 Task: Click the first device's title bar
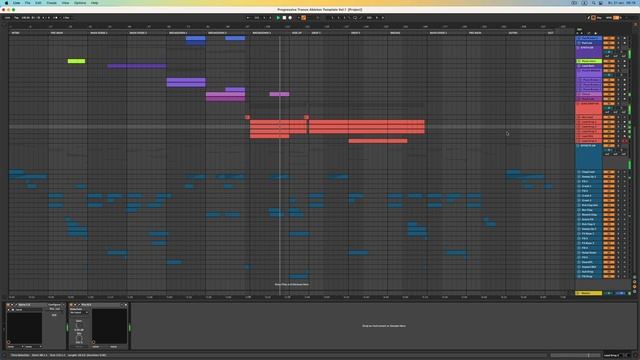click(35, 305)
